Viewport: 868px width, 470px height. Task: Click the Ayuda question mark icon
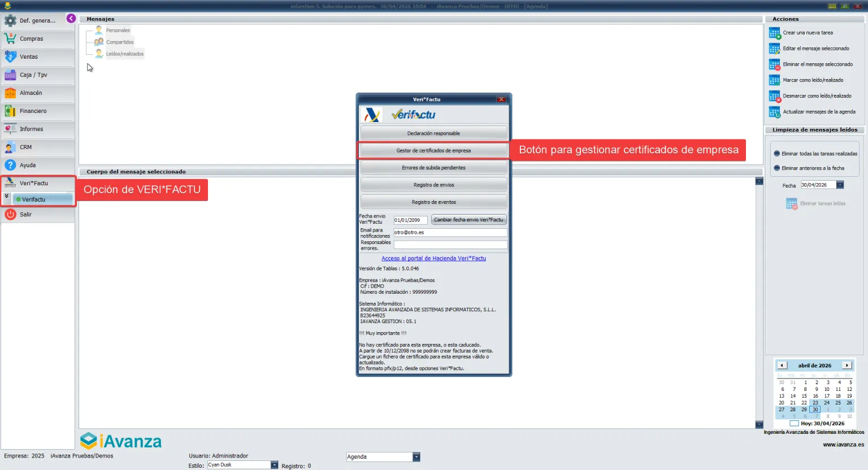click(10, 165)
